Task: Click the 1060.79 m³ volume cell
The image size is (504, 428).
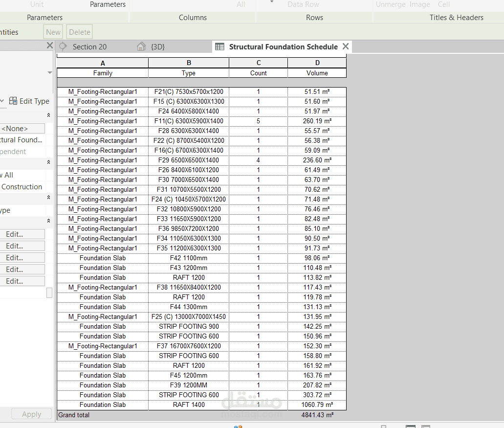Action: coord(317,405)
